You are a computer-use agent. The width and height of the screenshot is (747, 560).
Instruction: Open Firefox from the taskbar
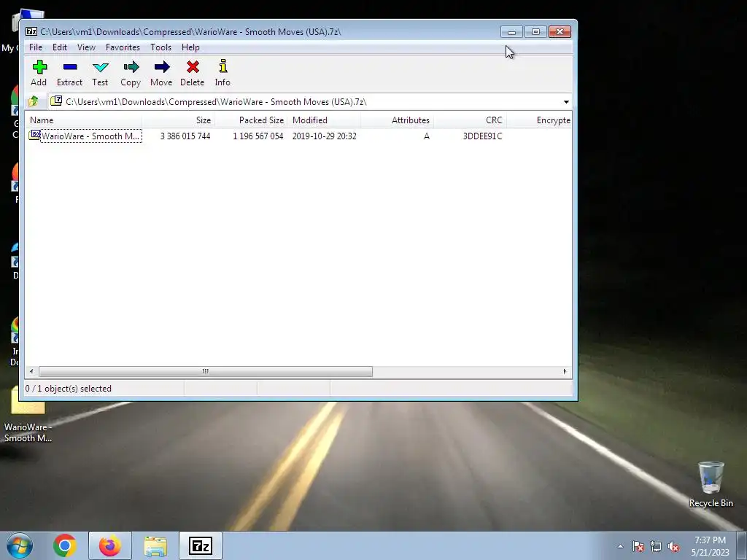click(109, 545)
